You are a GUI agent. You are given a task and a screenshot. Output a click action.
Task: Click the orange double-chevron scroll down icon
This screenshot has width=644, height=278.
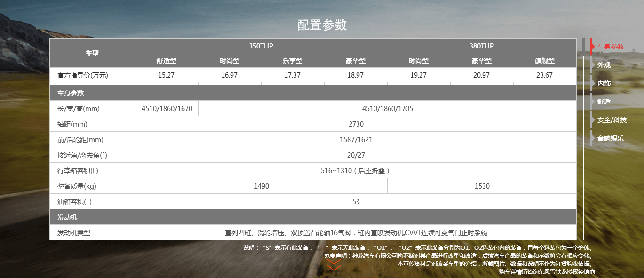[x=334, y=265]
